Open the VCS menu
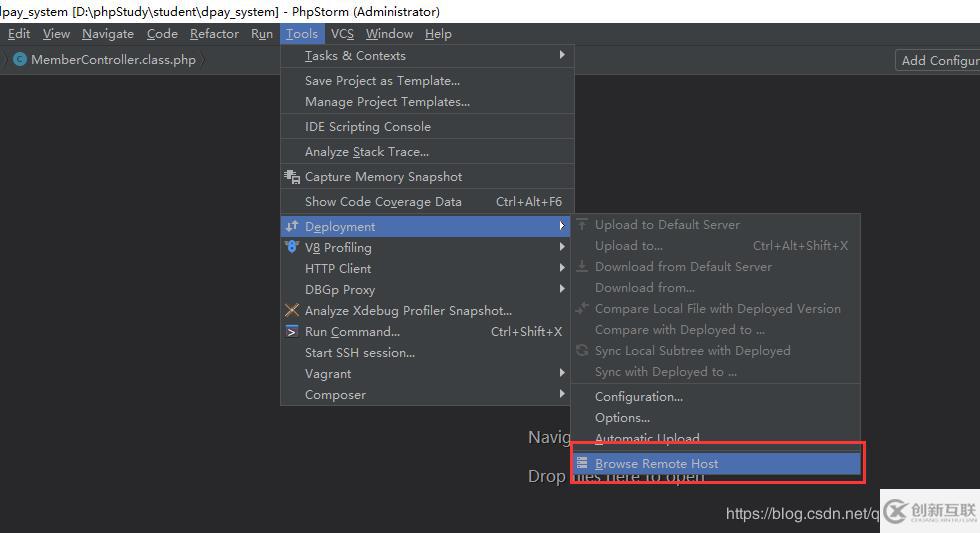Viewport: 980px width, 533px height. pos(342,34)
